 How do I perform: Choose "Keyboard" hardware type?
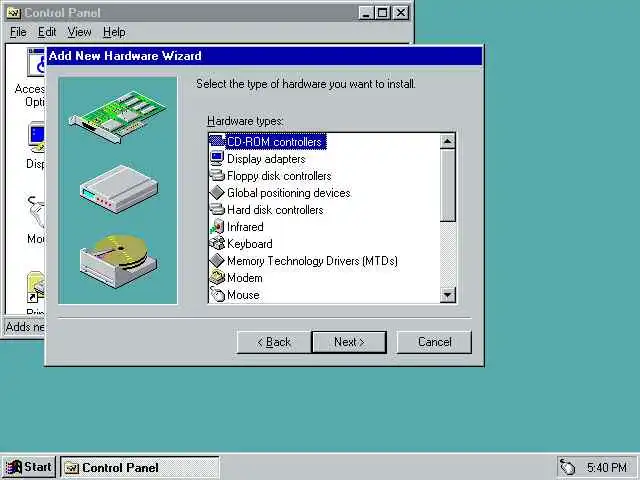coord(249,244)
